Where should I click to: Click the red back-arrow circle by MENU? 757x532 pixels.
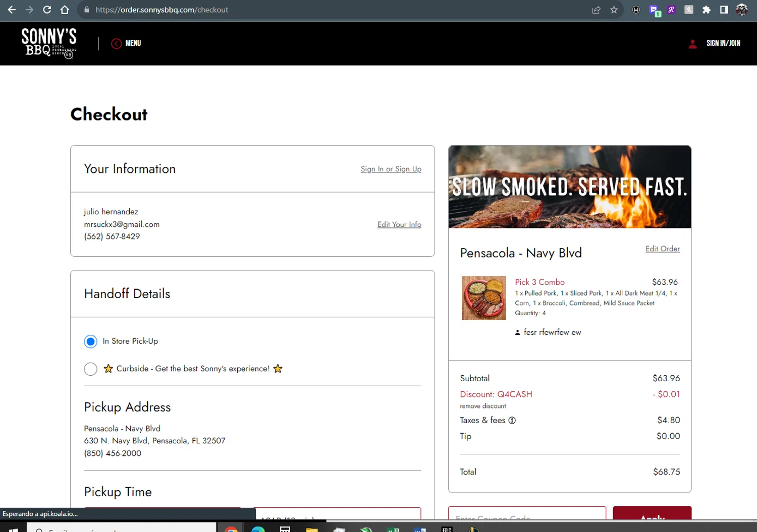click(x=117, y=43)
